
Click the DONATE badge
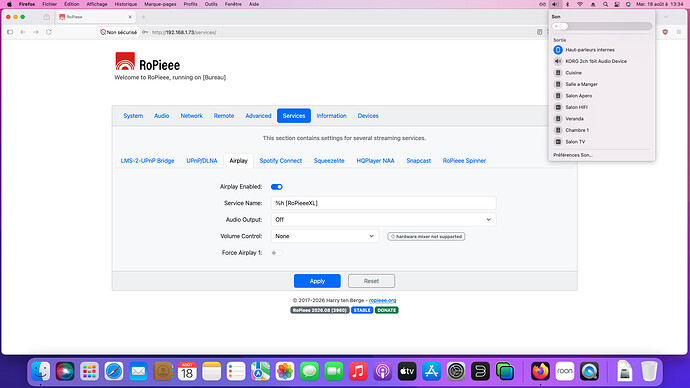pos(386,310)
